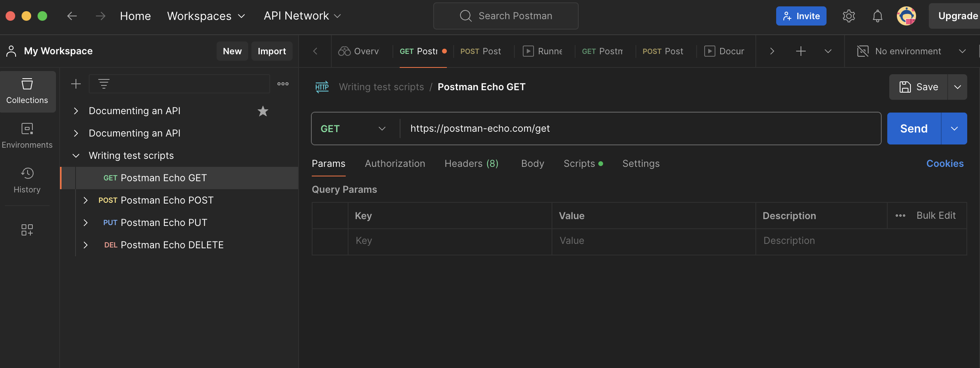
Task: Open the Collections sidebar panel
Action: tap(27, 91)
